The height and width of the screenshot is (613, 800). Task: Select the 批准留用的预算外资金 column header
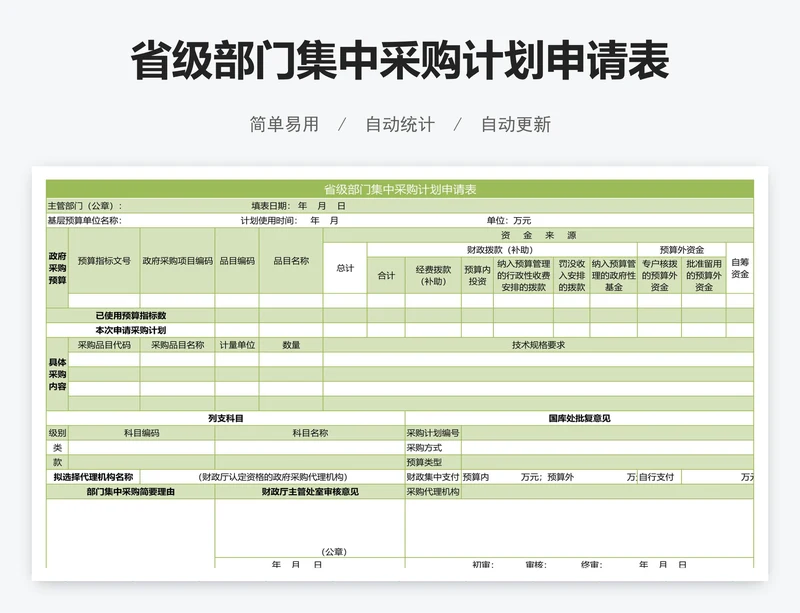pyautogui.click(x=704, y=276)
